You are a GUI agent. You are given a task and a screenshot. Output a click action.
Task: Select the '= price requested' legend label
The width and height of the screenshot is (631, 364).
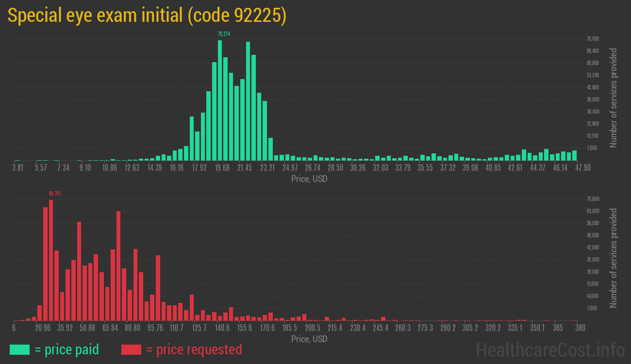point(194,349)
